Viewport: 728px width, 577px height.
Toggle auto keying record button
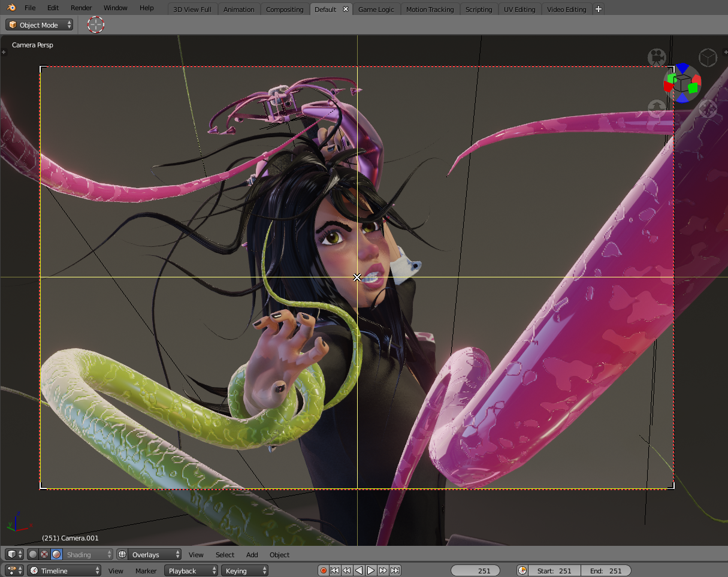click(x=324, y=571)
